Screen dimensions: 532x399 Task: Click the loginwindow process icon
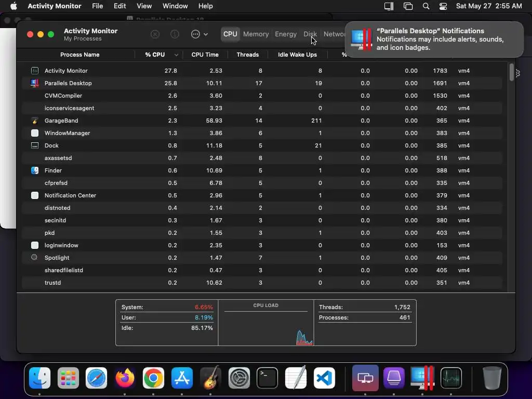(x=35, y=245)
